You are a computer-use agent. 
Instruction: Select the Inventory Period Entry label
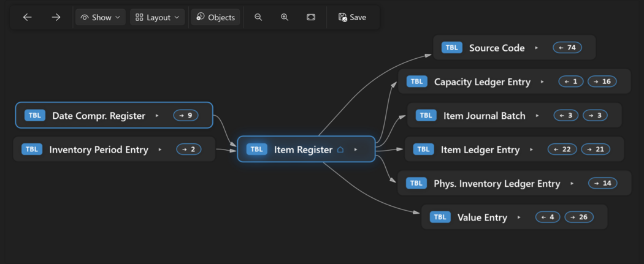click(x=99, y=150)
